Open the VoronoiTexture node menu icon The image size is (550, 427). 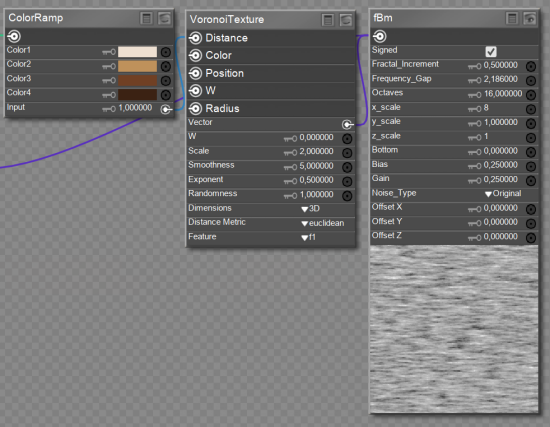click(x=328, y=20)
